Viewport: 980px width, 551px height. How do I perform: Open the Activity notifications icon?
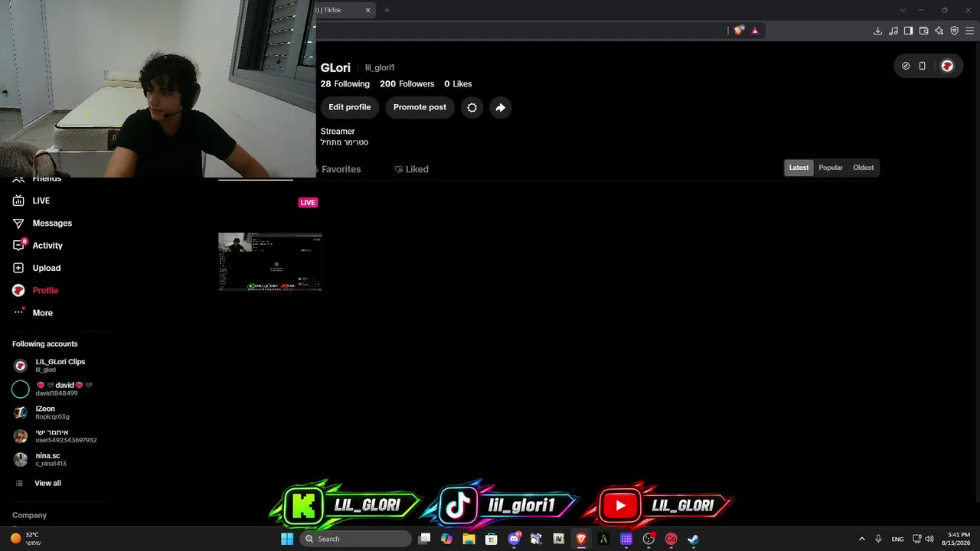click(19, 245)
